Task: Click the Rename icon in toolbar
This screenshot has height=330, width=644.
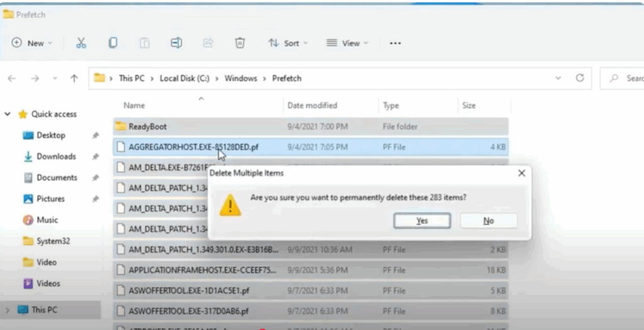Action: 176,43
